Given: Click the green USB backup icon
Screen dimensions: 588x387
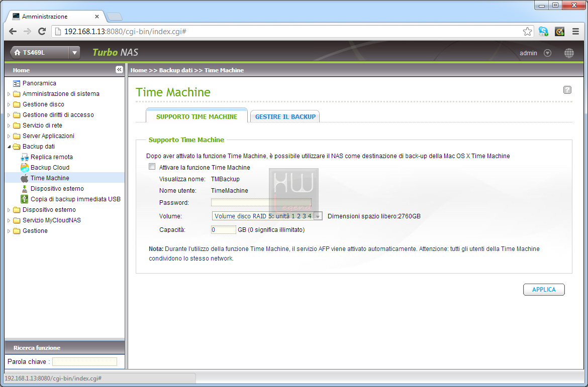Looking at the screenshot, I should tap(25, 199).
